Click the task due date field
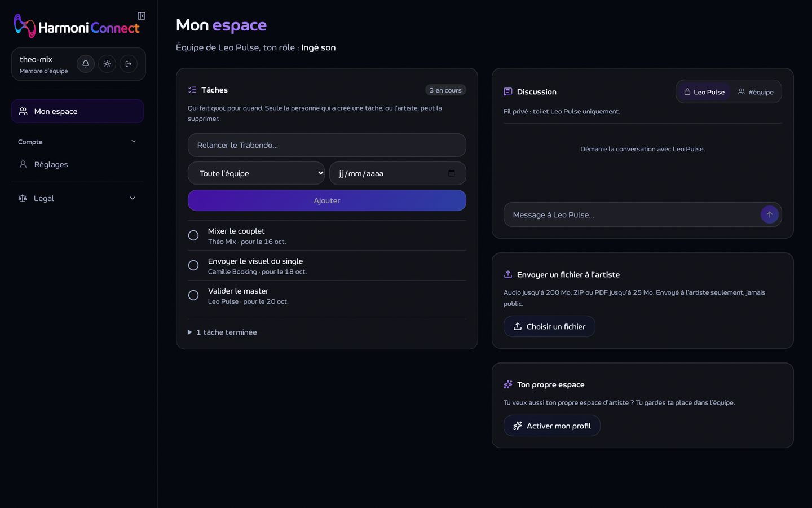The width and height of the screenshot is (812, 508). [398, 173]
